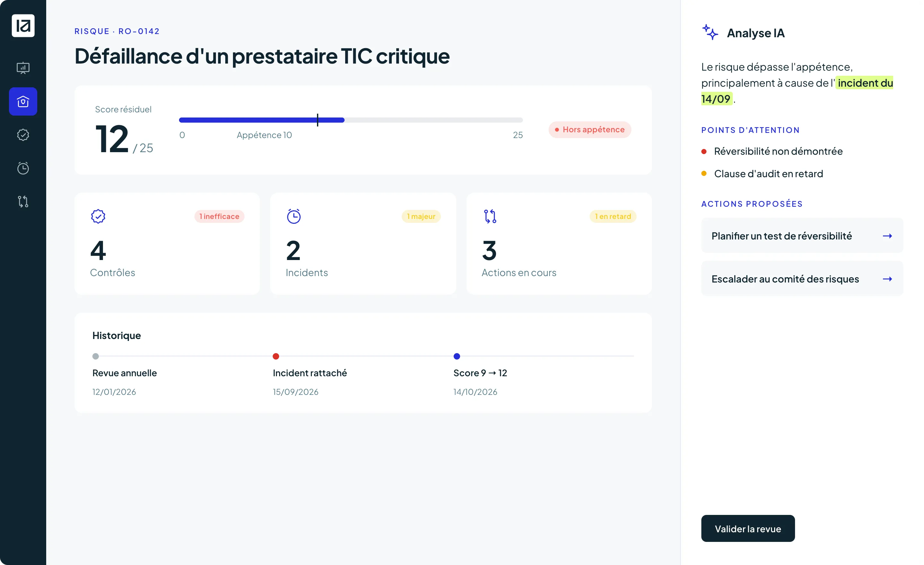Click the badge-check icon in Contrôles card
The width and height of the screenshot is (924, 565).
[x=98, y=216]
